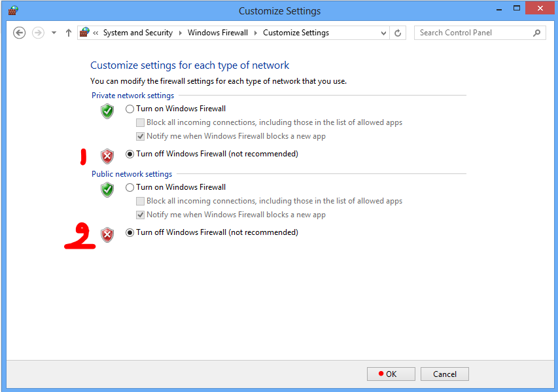Click 'Customize settings for each type of network' heading
558x392 pixels.
point(190,65)
